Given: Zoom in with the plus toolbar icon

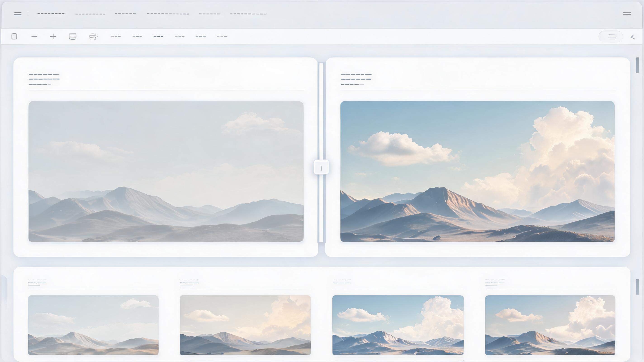Looking at the screenshot, I should tap(53, 36).
